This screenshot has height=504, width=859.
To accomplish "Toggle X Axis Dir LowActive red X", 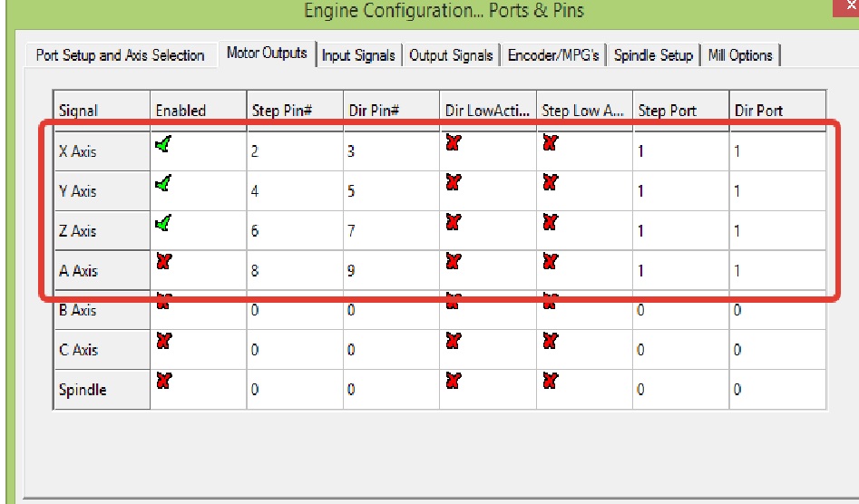I will point(453,143).
